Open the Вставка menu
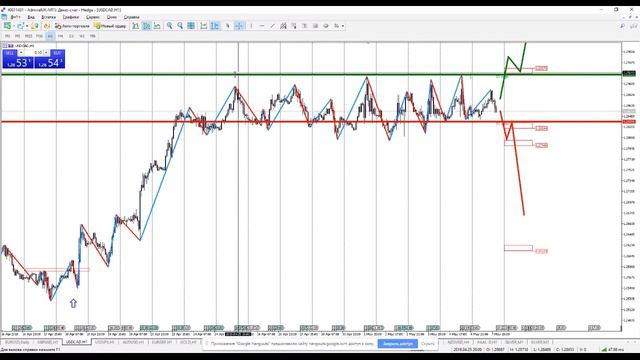Image resolution: width=640 pixels, height=360 pixels. coord(49,17)
